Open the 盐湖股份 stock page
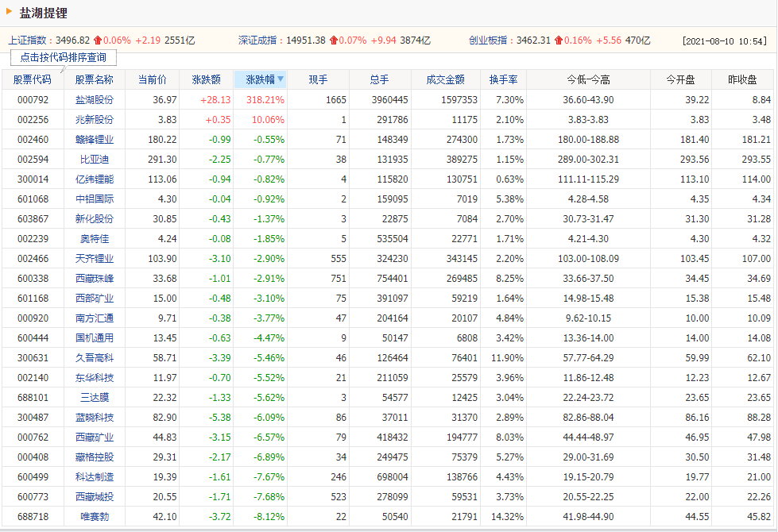The image size is (778, 532). [x=95, y=100]
